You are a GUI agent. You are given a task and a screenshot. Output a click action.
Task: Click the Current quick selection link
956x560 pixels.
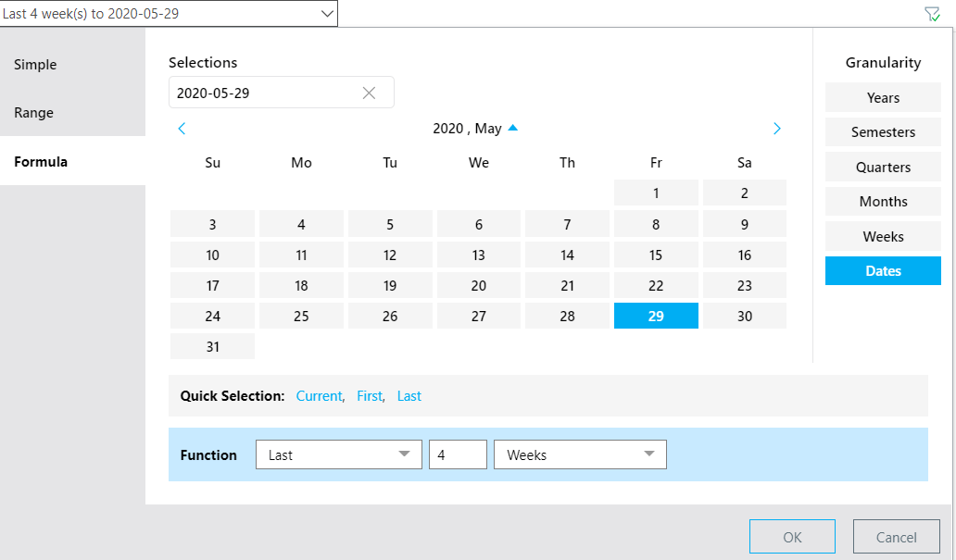click(319, 396)
